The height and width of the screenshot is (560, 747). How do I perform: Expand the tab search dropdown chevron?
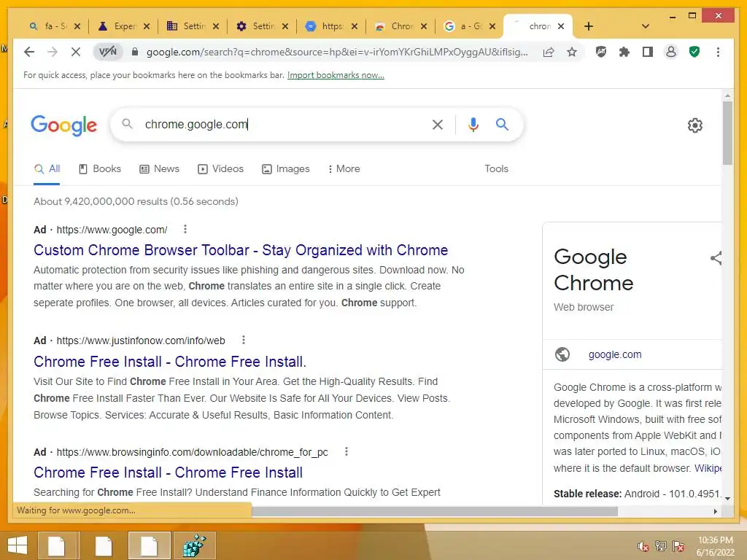[646, 26]
